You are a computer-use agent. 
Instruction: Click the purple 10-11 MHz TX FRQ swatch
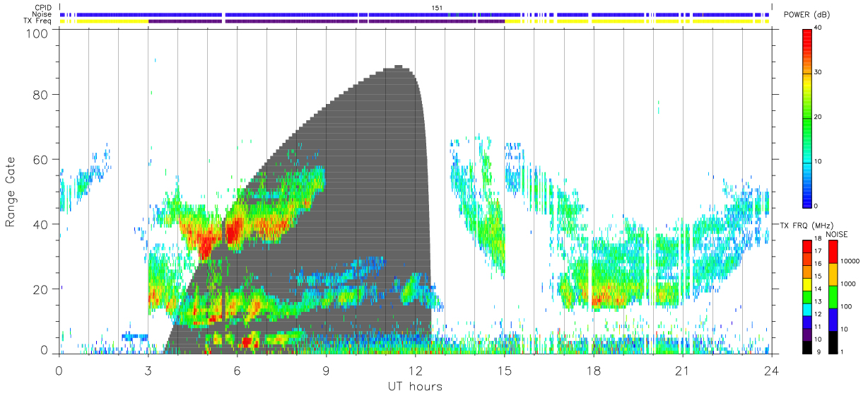click(x=807, y=333)
